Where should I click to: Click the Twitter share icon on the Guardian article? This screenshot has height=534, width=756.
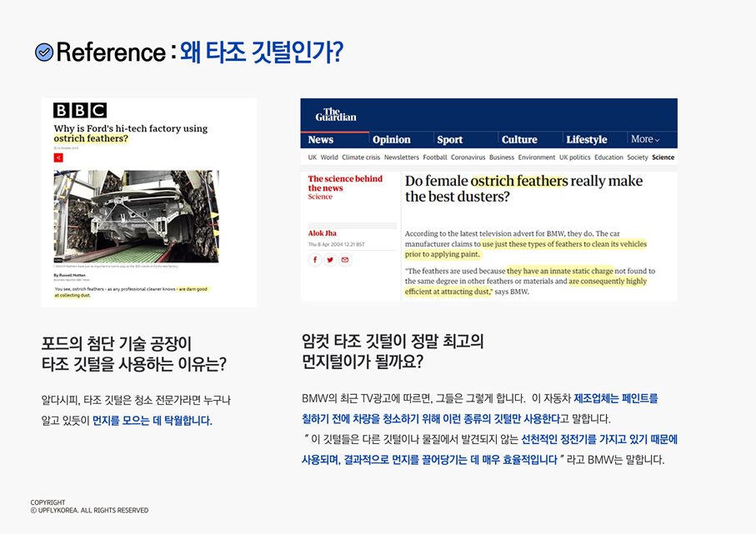(x=328, y=260)
